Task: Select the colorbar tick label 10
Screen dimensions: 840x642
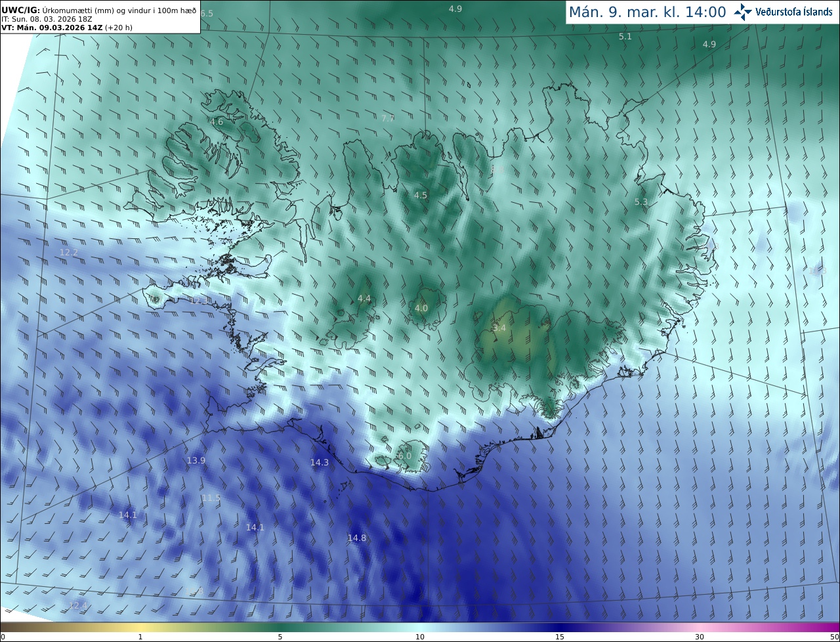Action: [x=420, y=637]
